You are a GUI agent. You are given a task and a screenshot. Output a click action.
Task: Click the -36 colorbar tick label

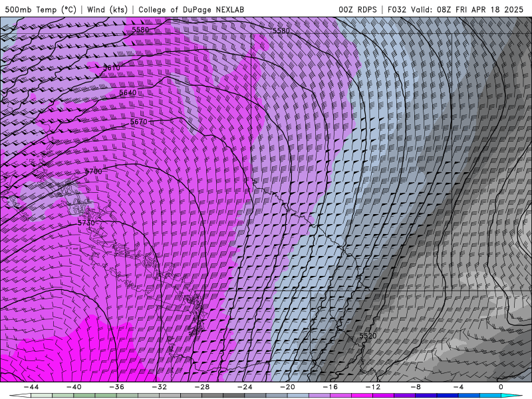[116, 387]
